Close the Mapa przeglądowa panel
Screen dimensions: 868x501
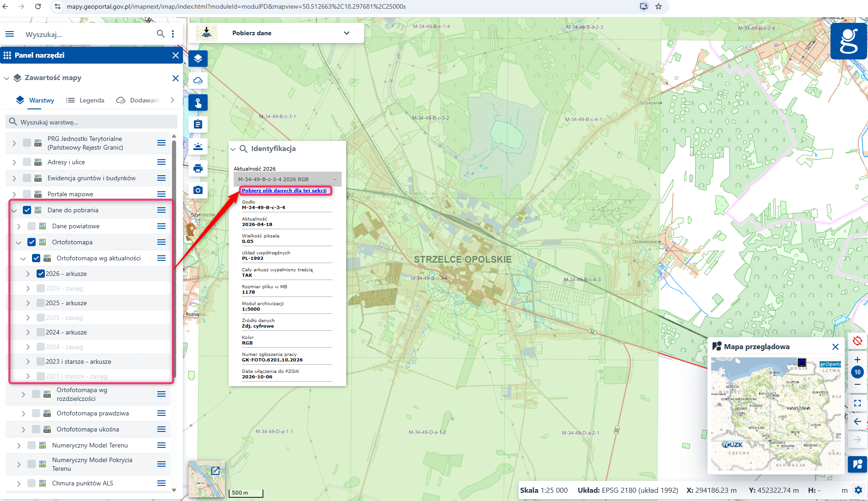[836, 347]
